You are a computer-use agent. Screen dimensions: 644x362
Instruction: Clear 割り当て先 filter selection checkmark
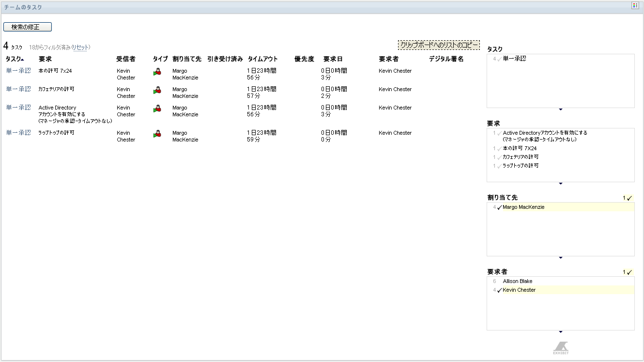[x=628, y=198]
